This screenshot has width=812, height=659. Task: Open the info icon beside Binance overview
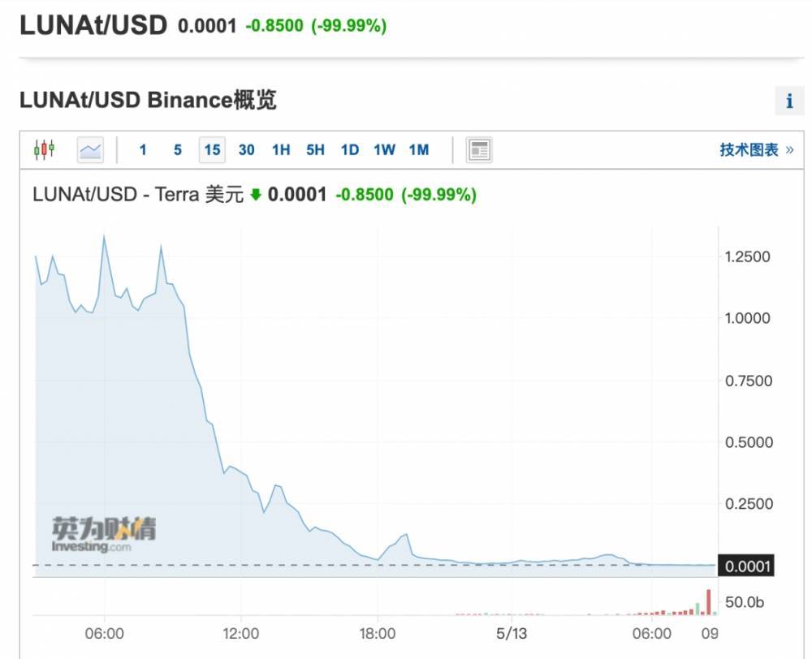789,101
